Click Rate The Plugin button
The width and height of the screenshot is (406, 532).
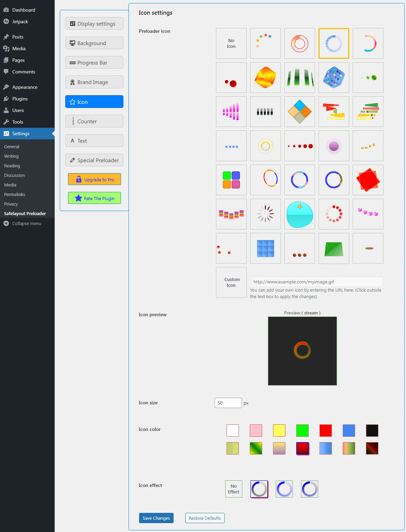tap(94, 198)
